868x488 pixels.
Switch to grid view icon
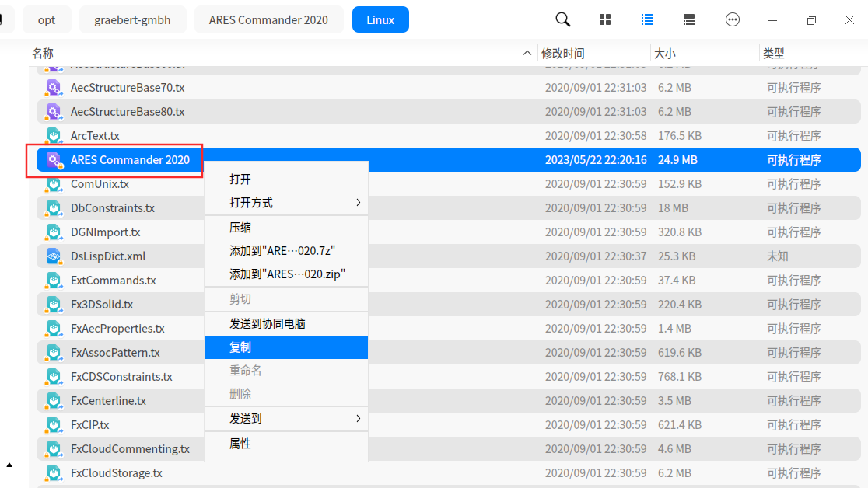click(605, 19)
